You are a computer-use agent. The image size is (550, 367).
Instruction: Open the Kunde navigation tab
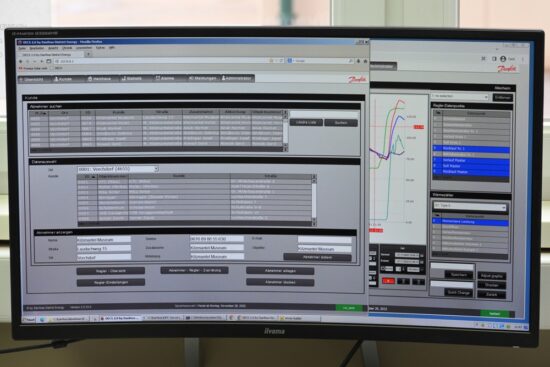pyautogui.click(x=63, y=79)
